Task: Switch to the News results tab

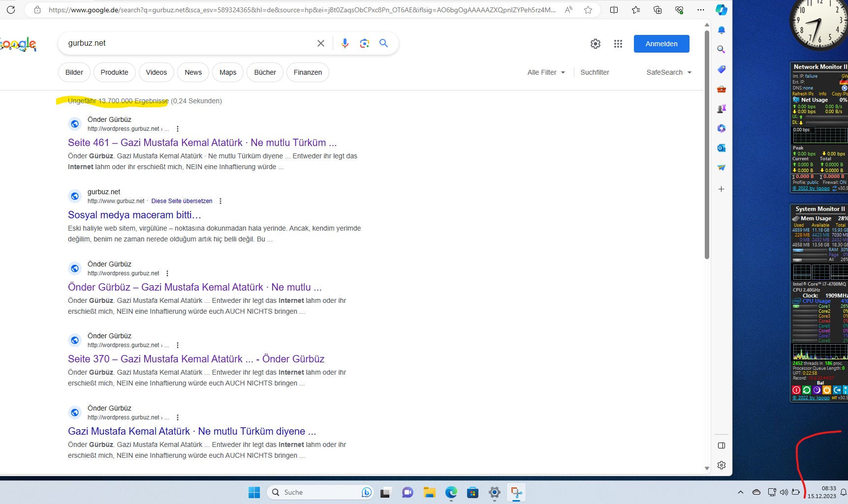Action: 193,72
